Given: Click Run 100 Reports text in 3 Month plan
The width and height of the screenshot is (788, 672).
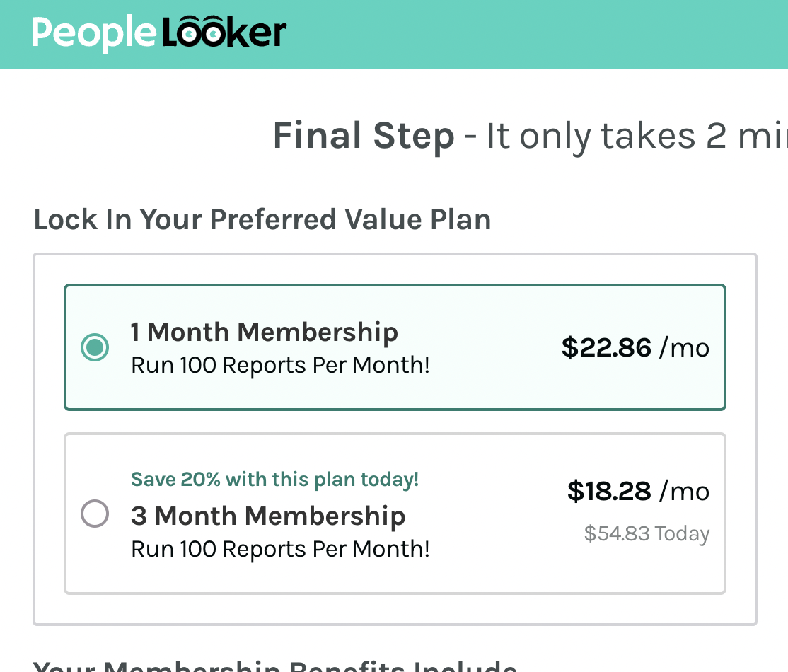Looking at the screenshot, I should [x=280, y=549].
